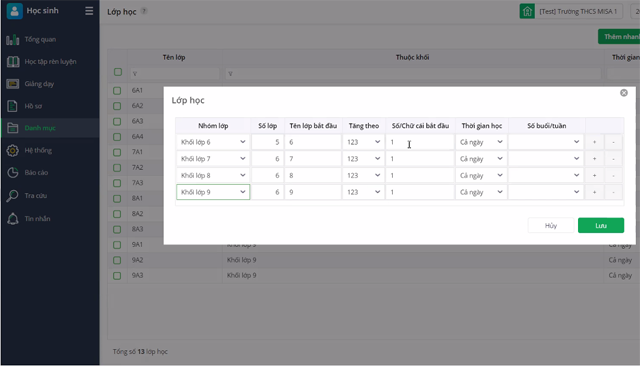
Task: Tick the checkbox for class 7A1
Action: (x=117, y=152)
